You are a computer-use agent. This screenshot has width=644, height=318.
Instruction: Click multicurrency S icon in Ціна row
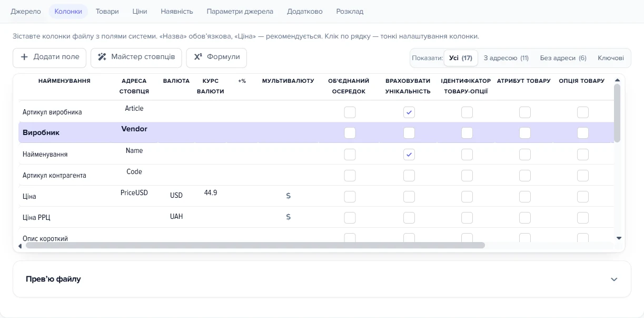coord(288,196)
